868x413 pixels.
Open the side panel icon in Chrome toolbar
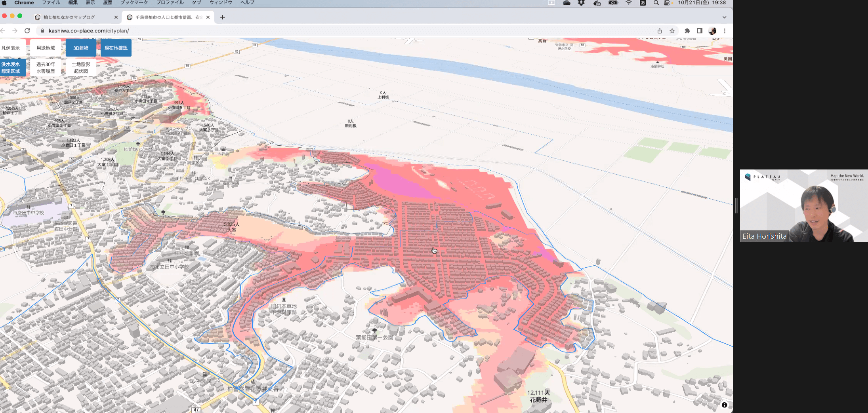pos(700,31)
